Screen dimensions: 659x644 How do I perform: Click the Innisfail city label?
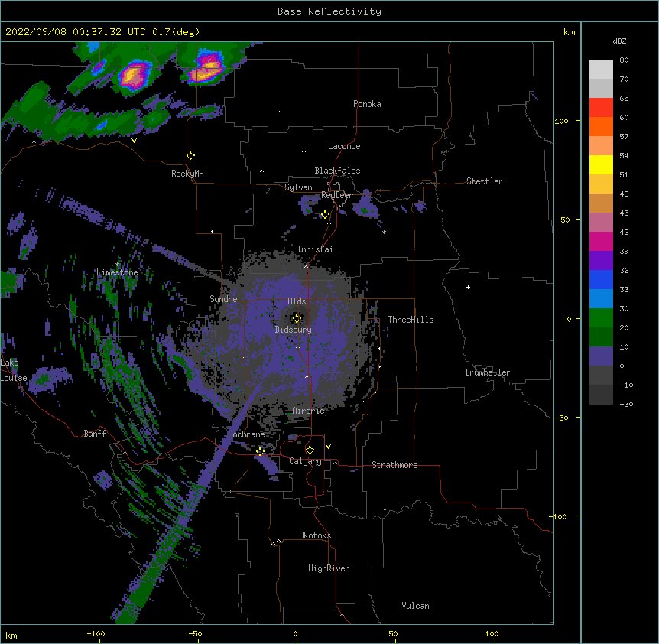tap(317, 249)
